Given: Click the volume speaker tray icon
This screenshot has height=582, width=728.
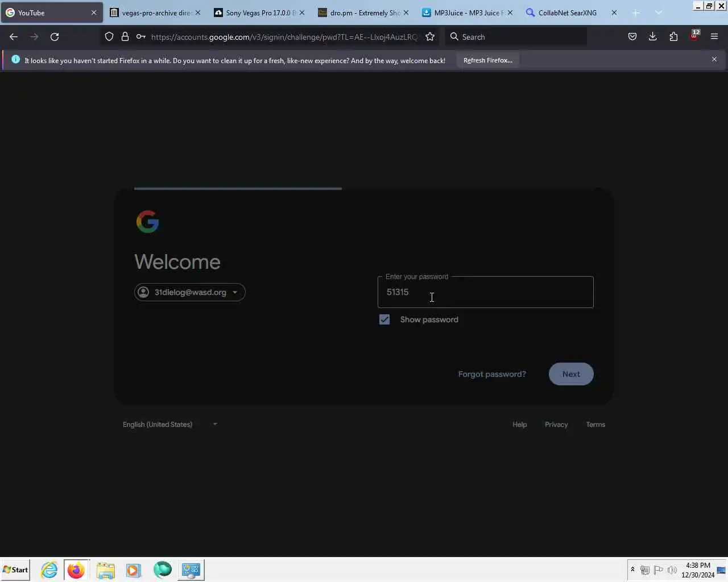Looking at the screenshot, I should [672, 569].
